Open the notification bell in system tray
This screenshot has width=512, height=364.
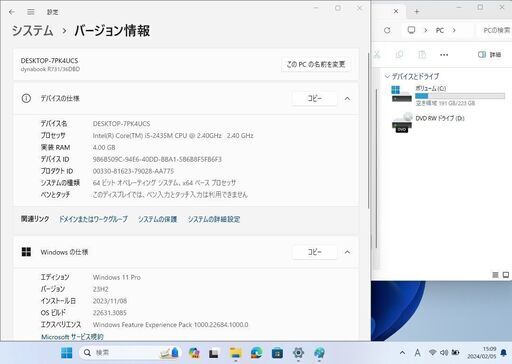(504, 353)
